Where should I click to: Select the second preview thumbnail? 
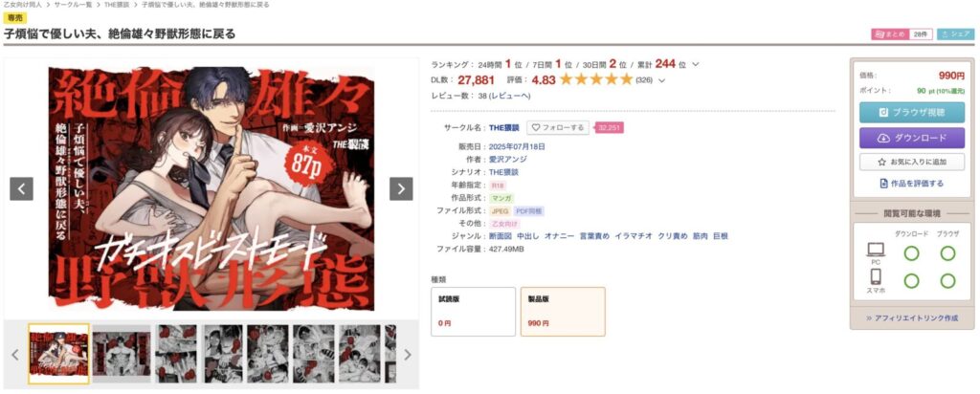coord(122,354)
